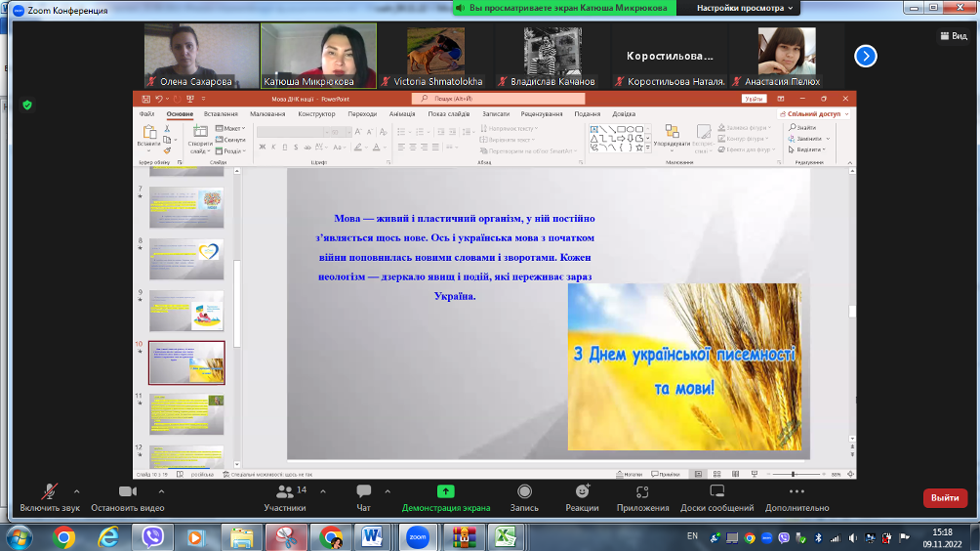Screen dimensions: 980x551
Task: Expand audio options arrow beside Включить звук
Action: click(76, 491)
